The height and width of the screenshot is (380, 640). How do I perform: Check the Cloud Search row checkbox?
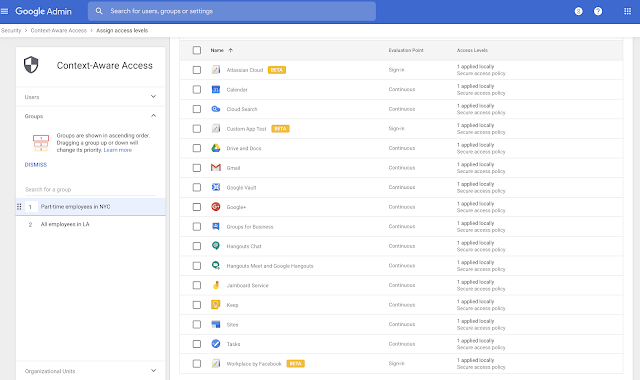point(197,109)
